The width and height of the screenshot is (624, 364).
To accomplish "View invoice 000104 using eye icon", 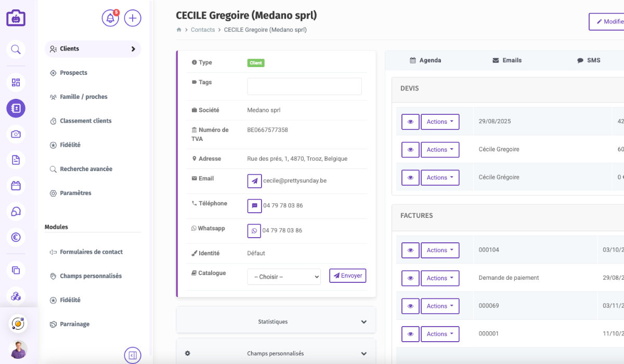I will (x=410, y=250).
